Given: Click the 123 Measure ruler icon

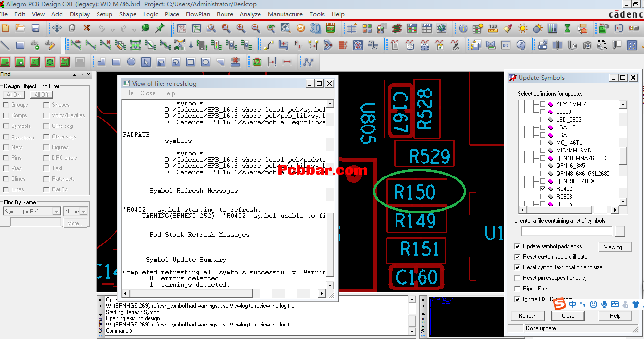Looking at the screenshot, I should tap(493, 28).
